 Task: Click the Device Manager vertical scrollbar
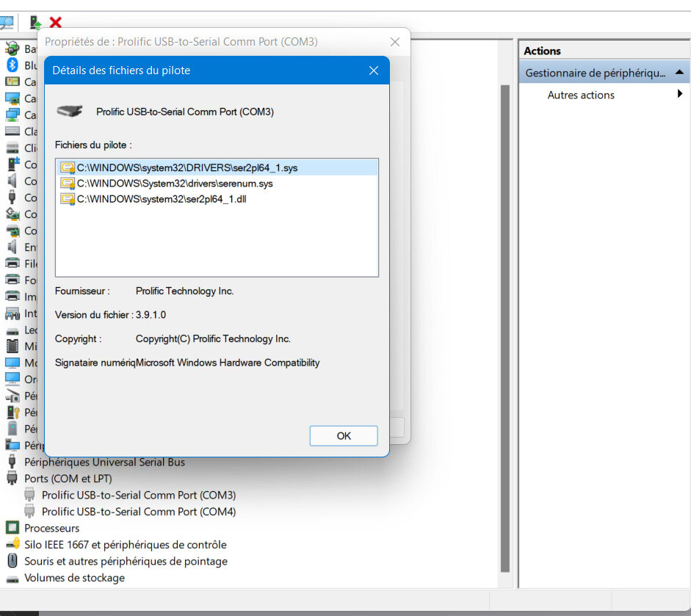tap(505, 329)
